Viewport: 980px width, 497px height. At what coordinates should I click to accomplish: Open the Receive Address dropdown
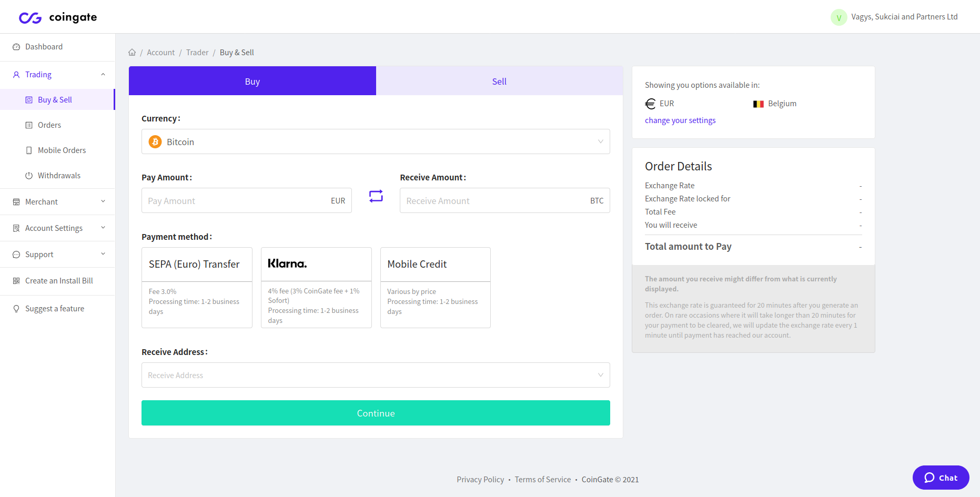376,375
